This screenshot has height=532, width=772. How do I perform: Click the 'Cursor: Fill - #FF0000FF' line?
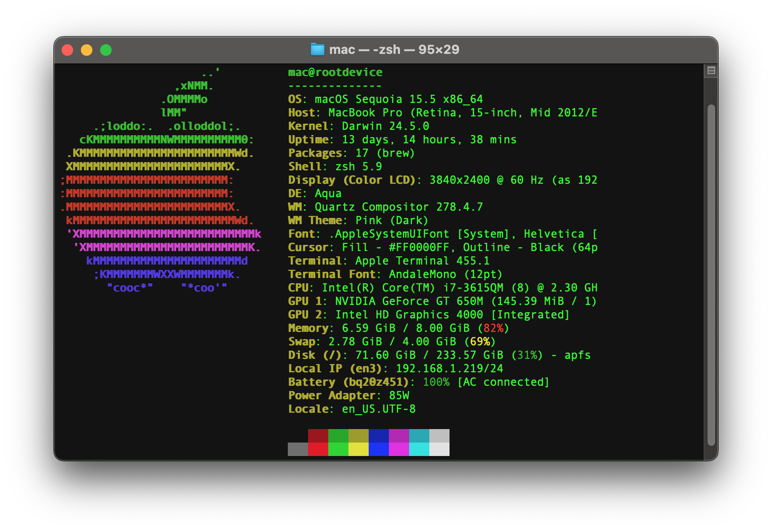[443, 247]
